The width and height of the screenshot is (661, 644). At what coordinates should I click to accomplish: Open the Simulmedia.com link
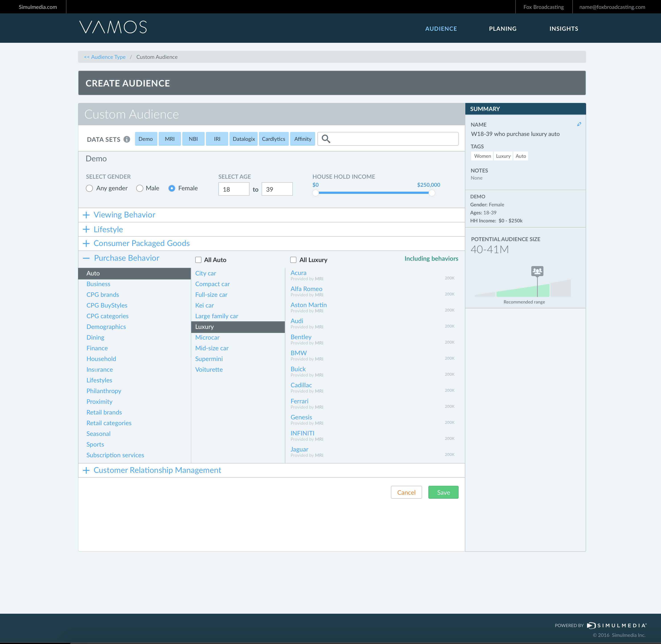tap(38, 7)
